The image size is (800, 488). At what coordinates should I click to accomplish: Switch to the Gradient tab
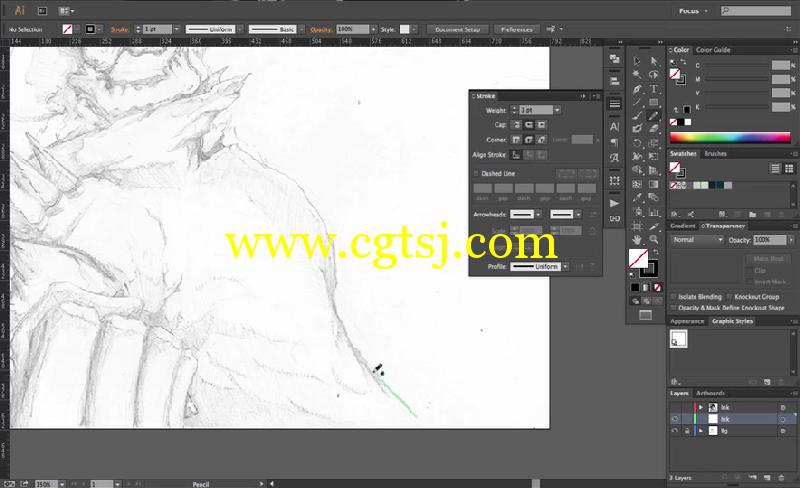683,226
